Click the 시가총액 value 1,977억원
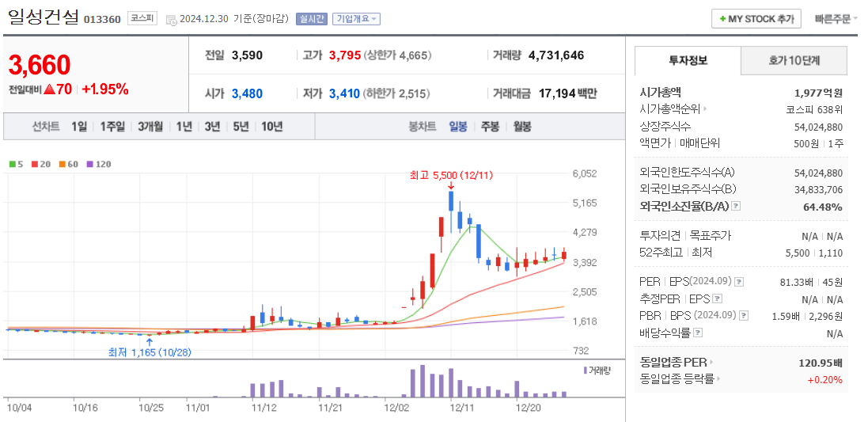 pyautogui.click(x=819, y=93)
